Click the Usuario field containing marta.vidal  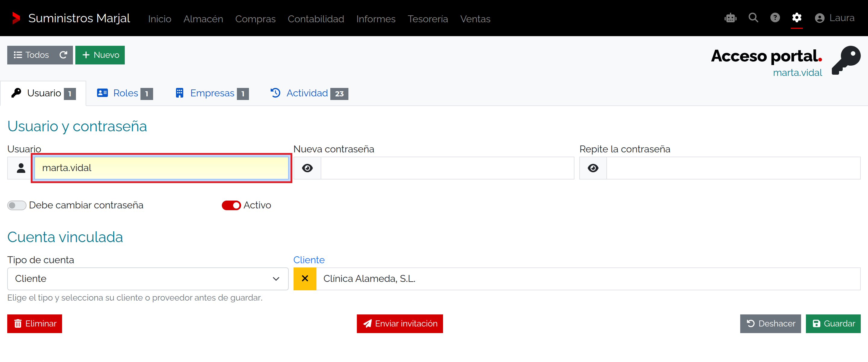pyautogui.click(x=162, y=168)
